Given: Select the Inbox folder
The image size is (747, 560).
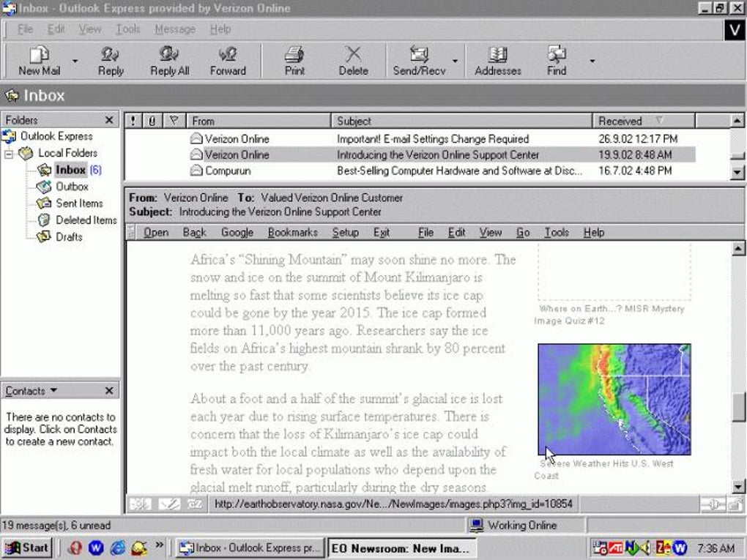Looking at the screenshot, I should [x=70, y=170].
